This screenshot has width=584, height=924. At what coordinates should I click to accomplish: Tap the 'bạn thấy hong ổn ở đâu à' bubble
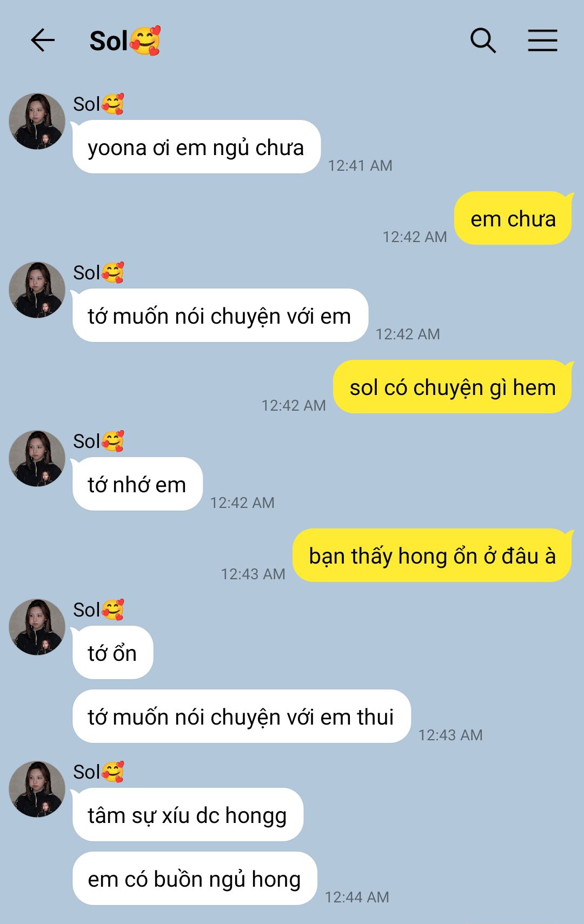(432, 555)
